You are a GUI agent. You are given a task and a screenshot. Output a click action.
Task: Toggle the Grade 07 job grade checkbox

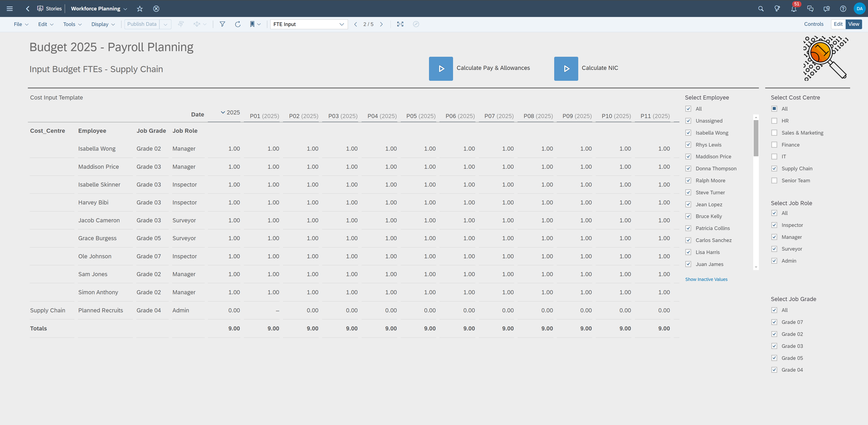[x=774, y=322]
